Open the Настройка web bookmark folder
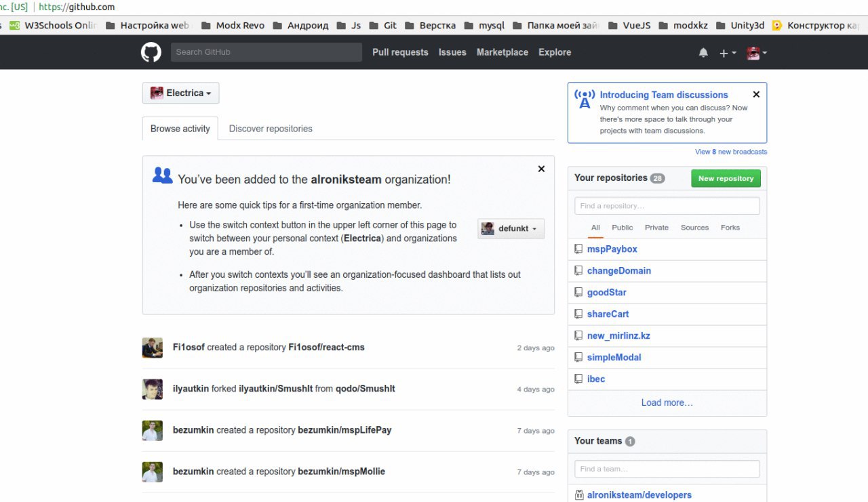 (x=147, y=26)
